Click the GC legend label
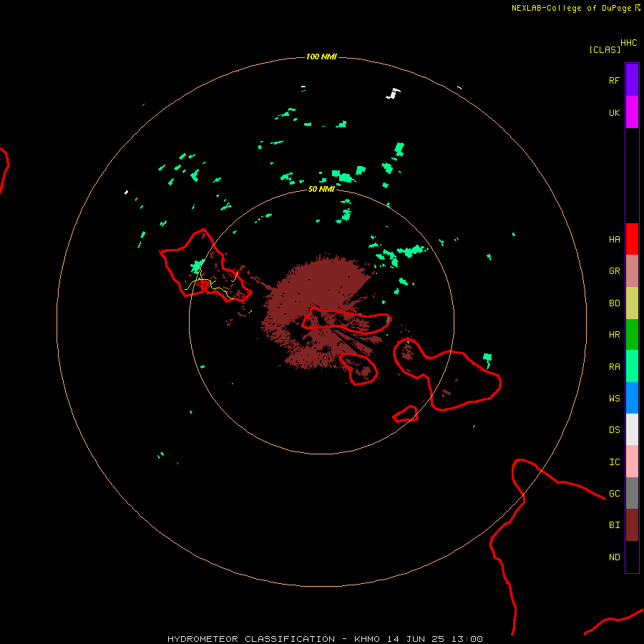644x644 pixels. pos(614,493)
